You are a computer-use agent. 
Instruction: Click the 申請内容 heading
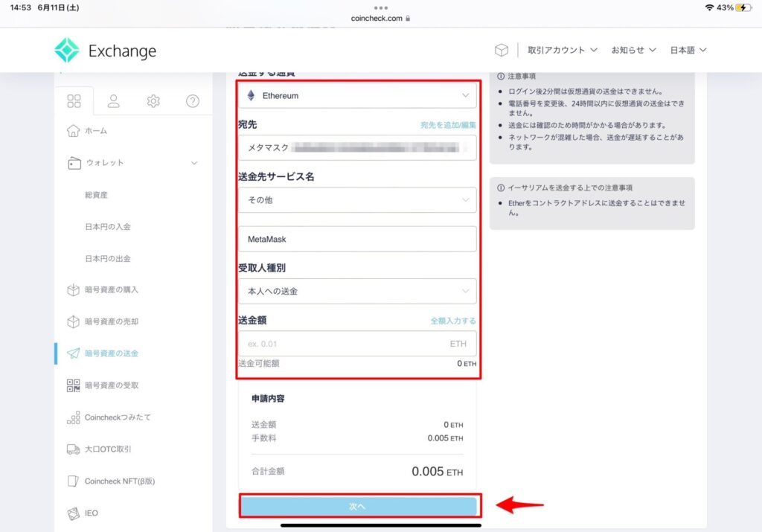[x=268, y=398]
